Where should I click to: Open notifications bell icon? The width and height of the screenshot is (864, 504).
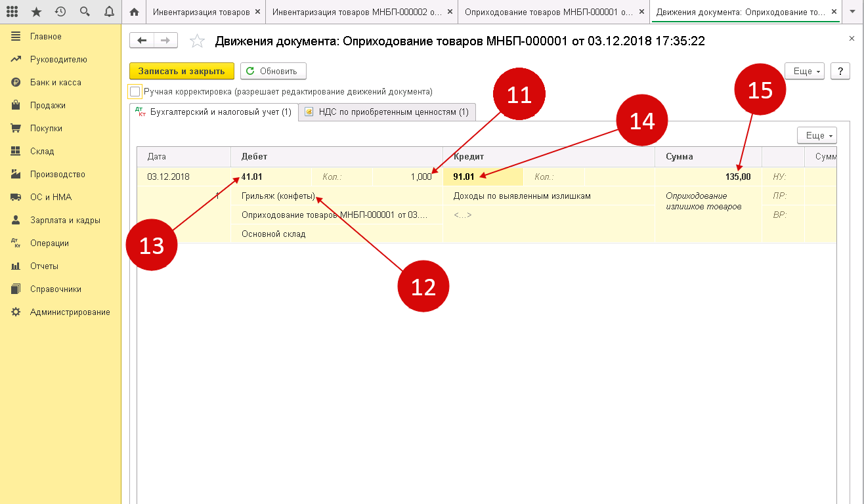[108, 12]
